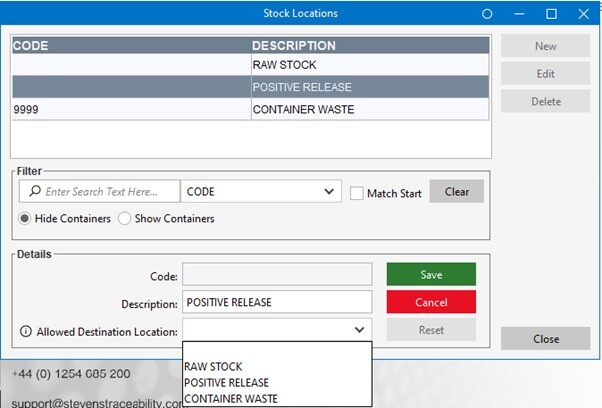This screenshot has height=408, width=602.
Task: Enable the Match Start checkbox
Action: coord(356,193)
